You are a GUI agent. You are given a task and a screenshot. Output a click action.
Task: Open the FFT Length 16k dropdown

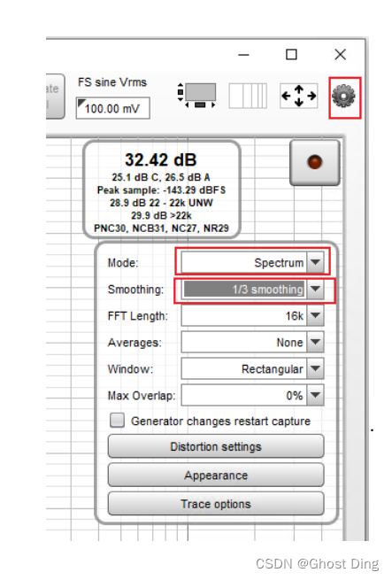tap(252, 315)
